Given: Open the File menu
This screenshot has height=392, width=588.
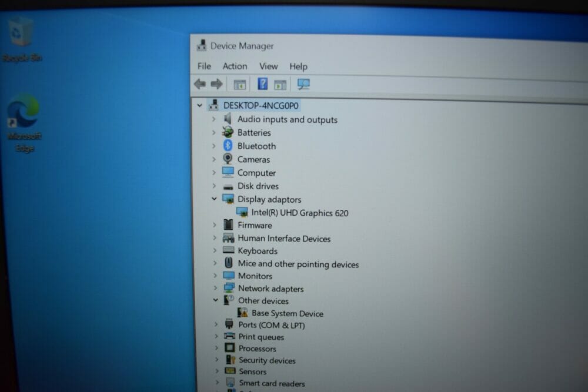Looking at the screenshot, I should click(205, 66).
